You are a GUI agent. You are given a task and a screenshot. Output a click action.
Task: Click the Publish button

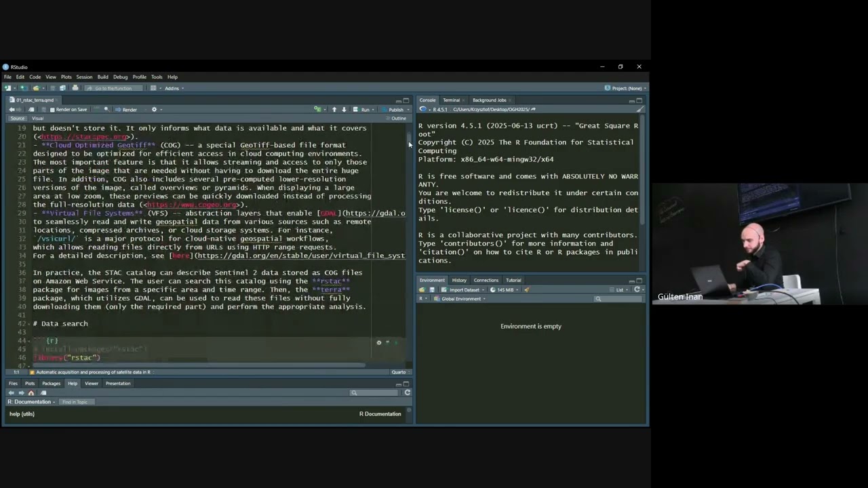pos(393,109)
